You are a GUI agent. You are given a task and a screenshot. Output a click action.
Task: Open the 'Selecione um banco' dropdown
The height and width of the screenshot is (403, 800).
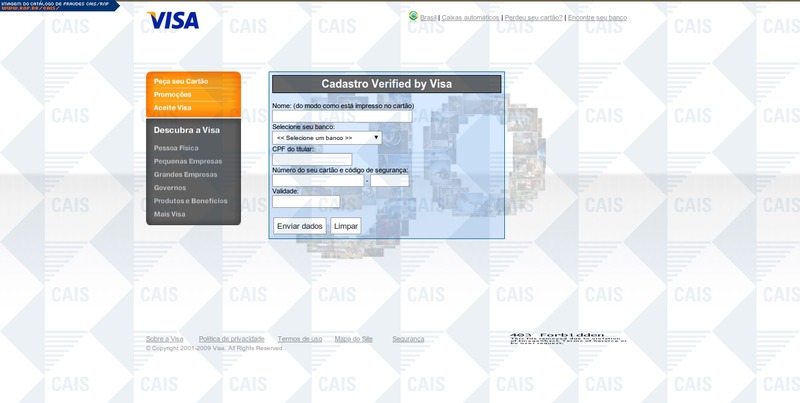coord(326,138)
